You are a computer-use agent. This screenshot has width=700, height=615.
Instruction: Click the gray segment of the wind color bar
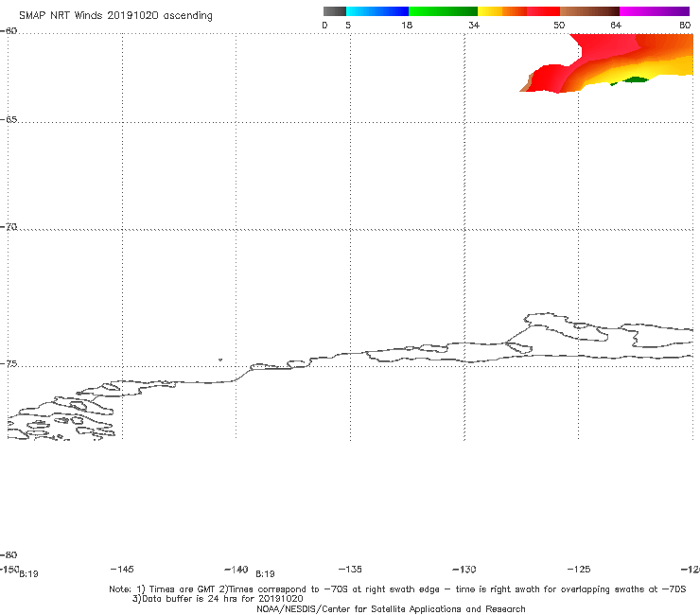click(x=334, y=11)
